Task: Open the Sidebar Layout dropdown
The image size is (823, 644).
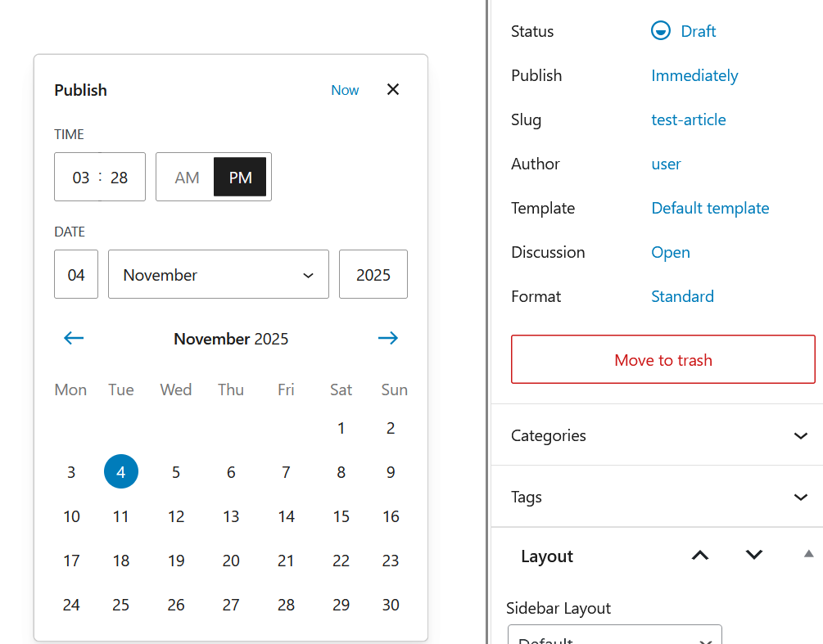Action: (614, 637)
